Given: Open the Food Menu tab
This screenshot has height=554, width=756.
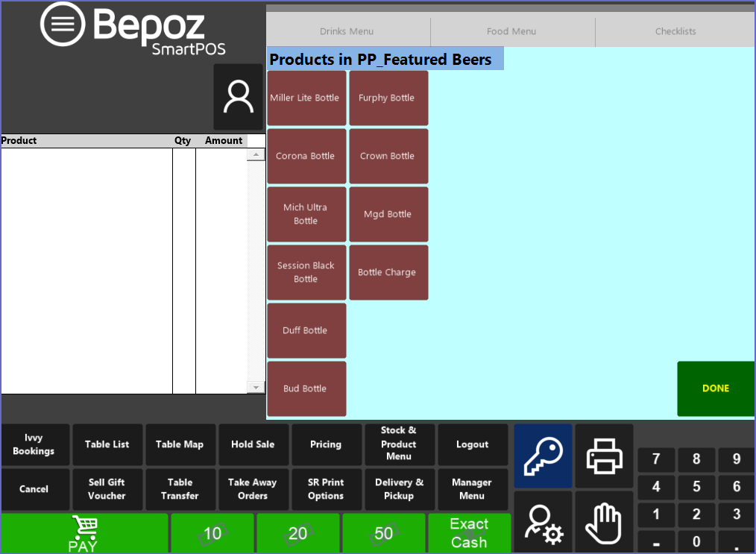Looking at the screenshot, I should (511, 31).
